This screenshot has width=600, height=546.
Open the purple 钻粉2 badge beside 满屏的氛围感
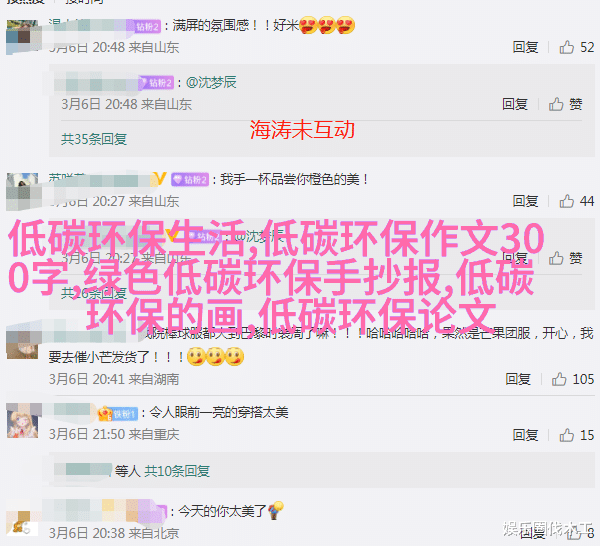(148, 26)
